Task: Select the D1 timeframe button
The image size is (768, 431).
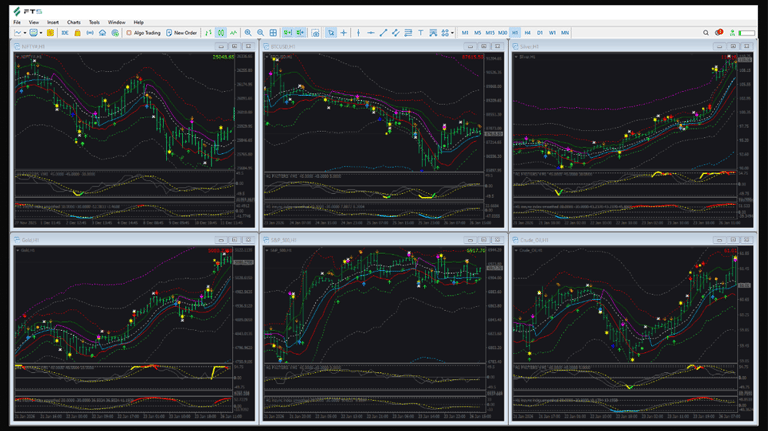Action: pyautogui.click(x=540, y=33)
